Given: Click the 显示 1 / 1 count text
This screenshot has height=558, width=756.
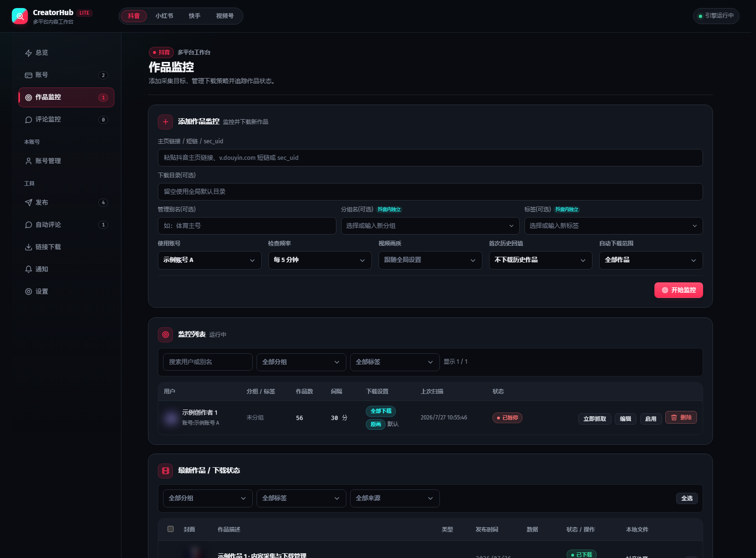Looking at the screenshot, I should coord(455,362).
